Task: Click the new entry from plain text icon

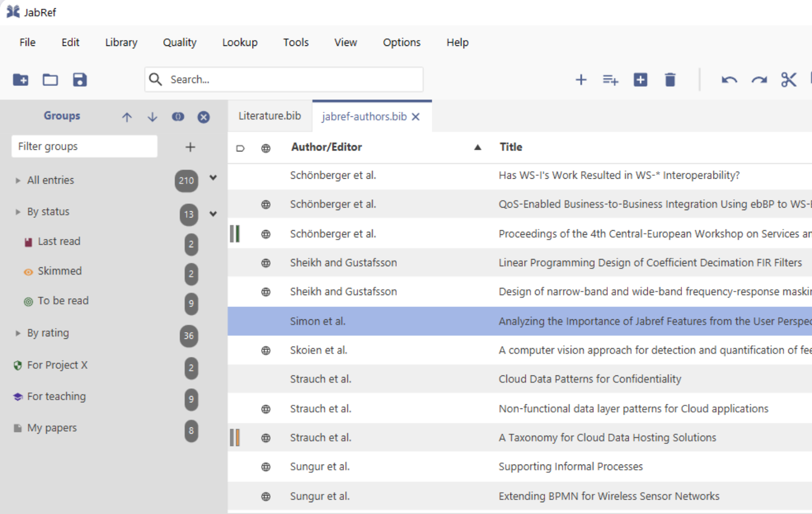Action: click(x=610, y=80)
